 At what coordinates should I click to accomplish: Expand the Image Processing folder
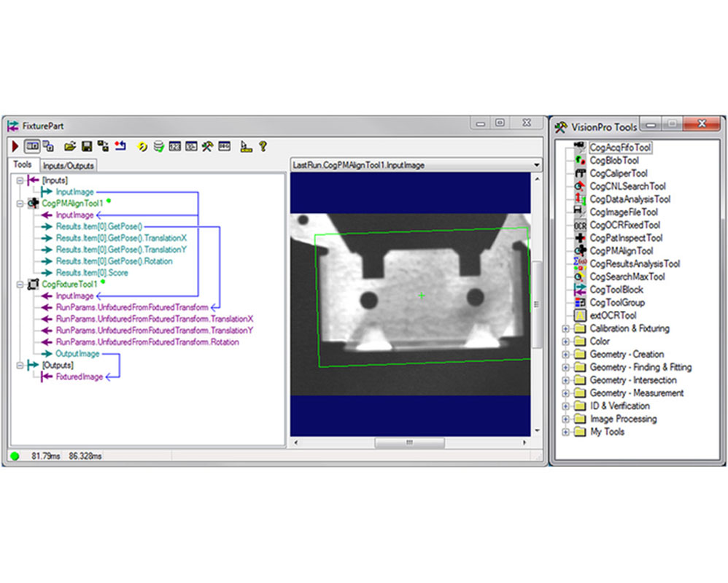click(565, 419)
